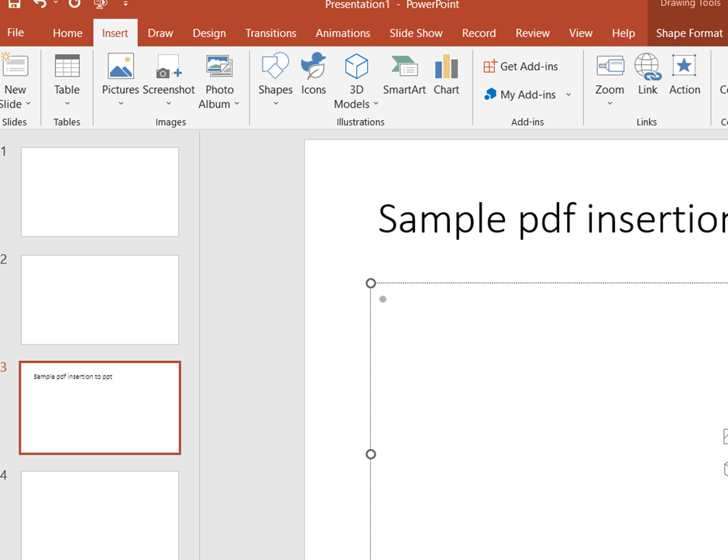Select the slide 3 thumbnail

coord(100,407)
